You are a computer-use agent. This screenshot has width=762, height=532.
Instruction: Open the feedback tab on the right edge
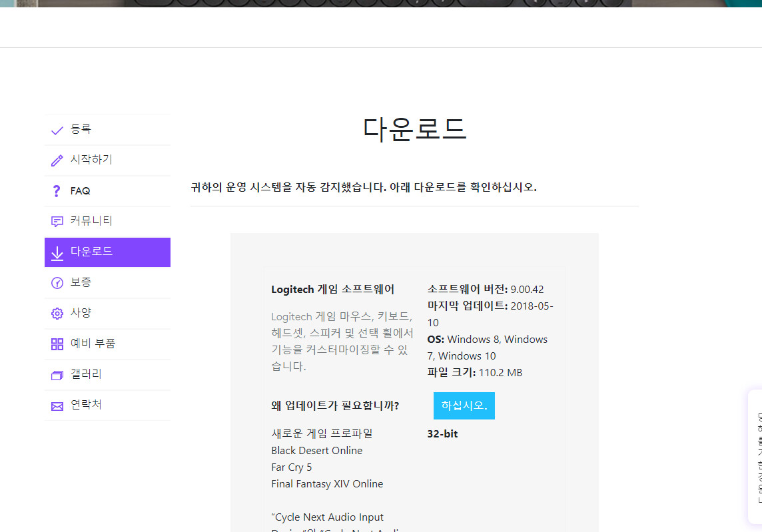coord(758,456)
